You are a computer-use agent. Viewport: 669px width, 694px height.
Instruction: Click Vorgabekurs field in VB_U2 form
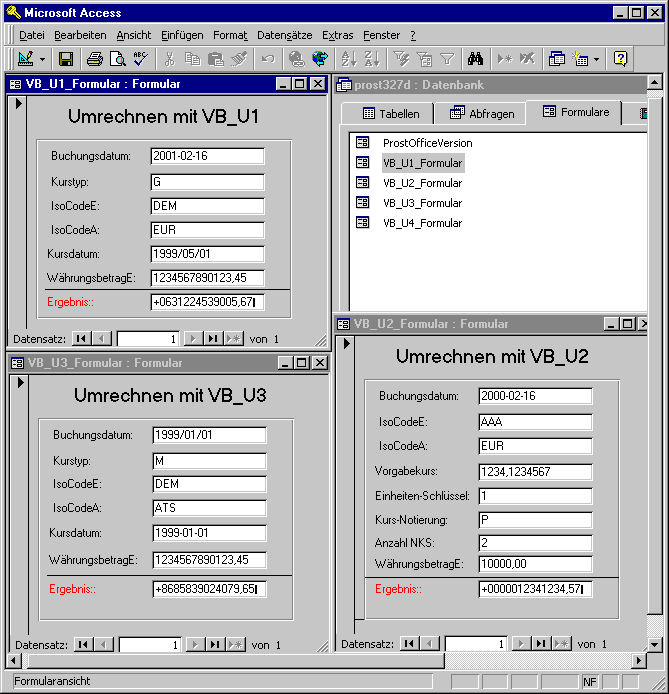(x=535, y=472)
